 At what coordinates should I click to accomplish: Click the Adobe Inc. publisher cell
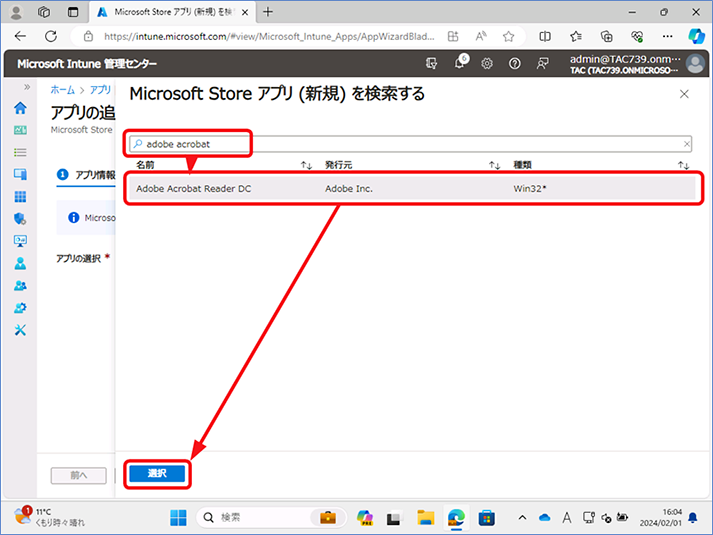pos(349,189)
